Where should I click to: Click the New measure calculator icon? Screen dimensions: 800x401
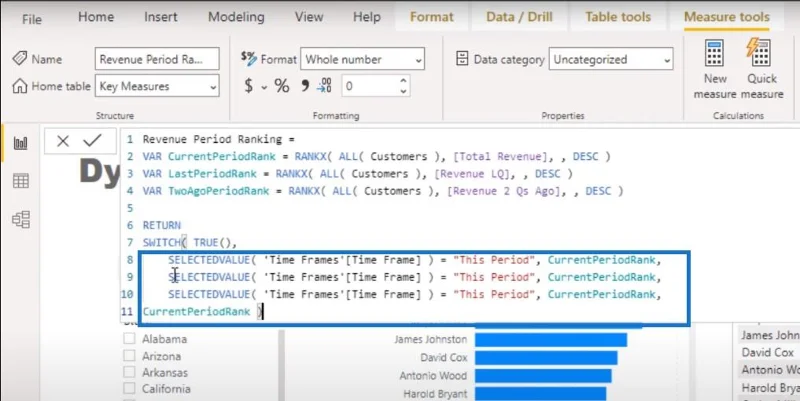714,54
